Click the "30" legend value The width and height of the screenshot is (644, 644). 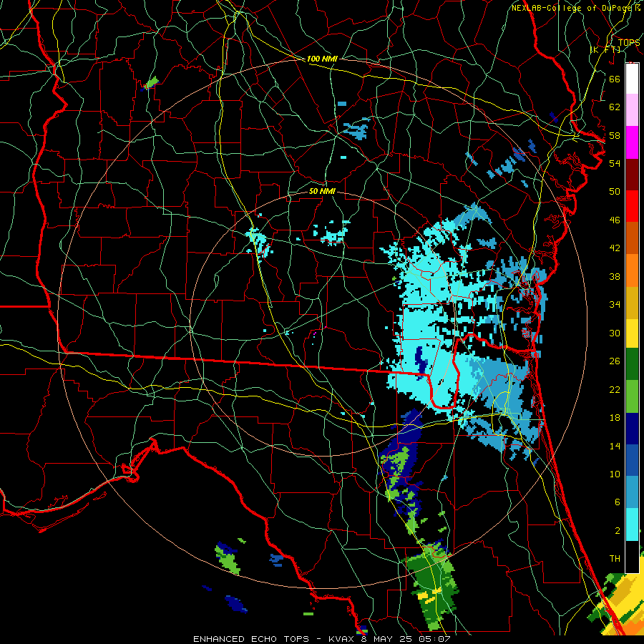point(615,333)
